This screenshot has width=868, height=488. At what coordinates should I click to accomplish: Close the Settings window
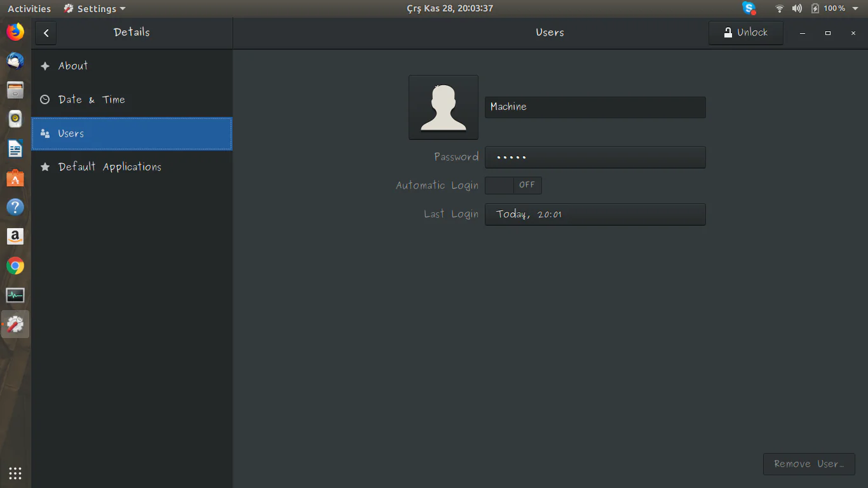(853, 33)
